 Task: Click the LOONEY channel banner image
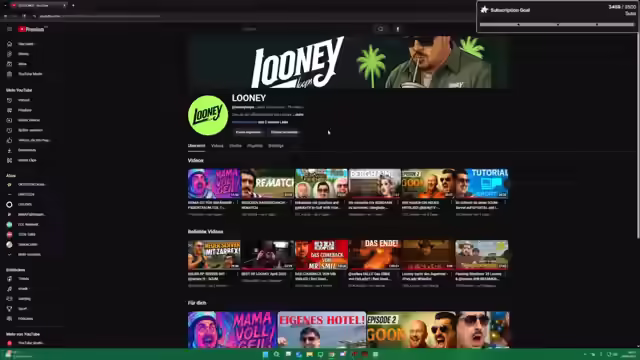point(348,62)
